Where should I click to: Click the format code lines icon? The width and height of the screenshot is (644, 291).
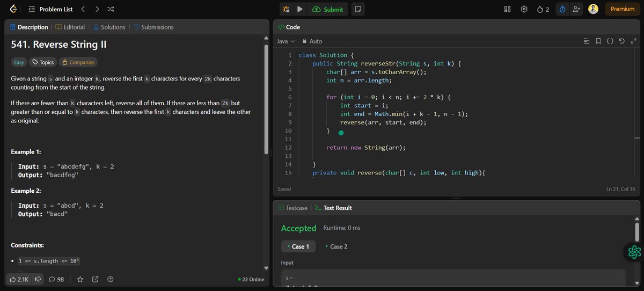[x=587, y=41]
